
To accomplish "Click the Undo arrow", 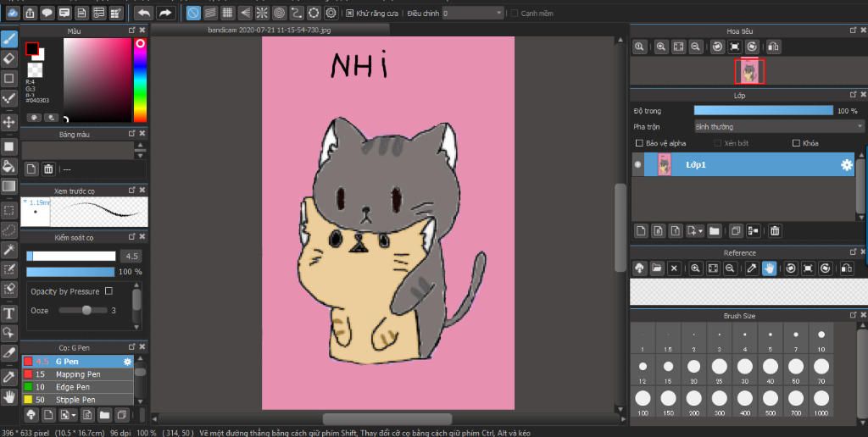I will tap(144, 12).
